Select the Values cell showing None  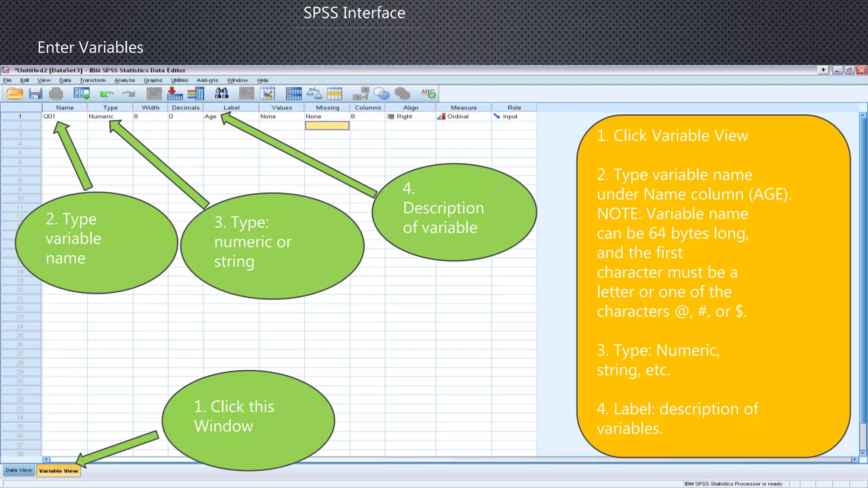coord(282,116)
